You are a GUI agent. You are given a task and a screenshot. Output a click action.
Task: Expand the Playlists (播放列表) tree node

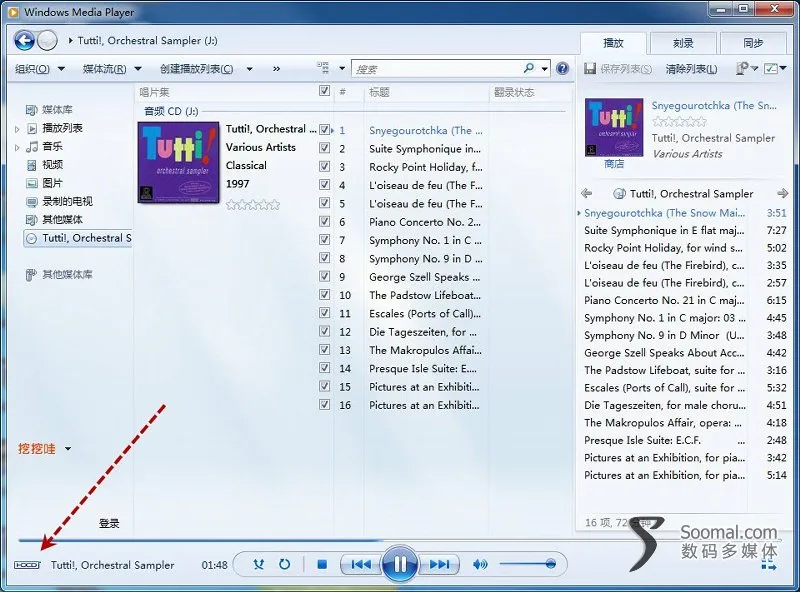pos(17,129)
